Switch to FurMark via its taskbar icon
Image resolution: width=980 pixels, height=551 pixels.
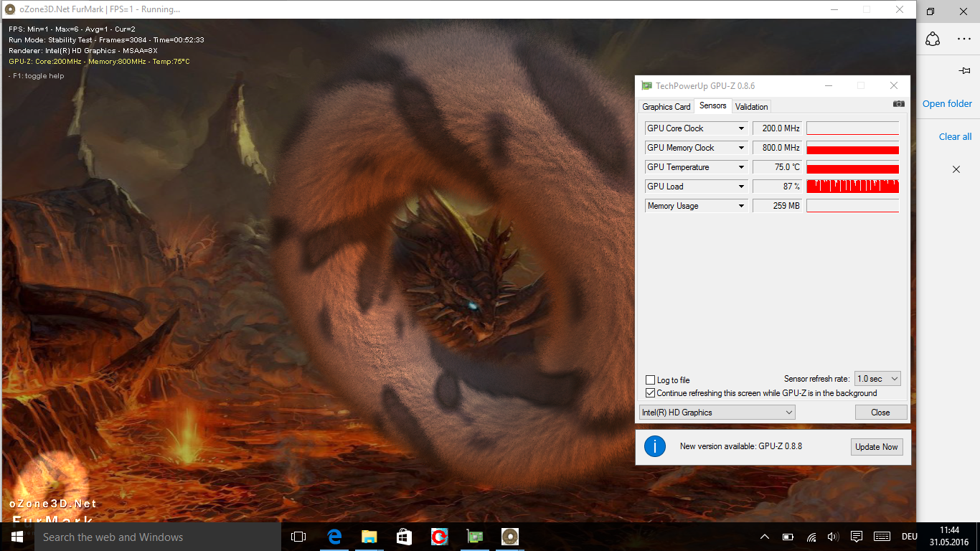(509, 537)
